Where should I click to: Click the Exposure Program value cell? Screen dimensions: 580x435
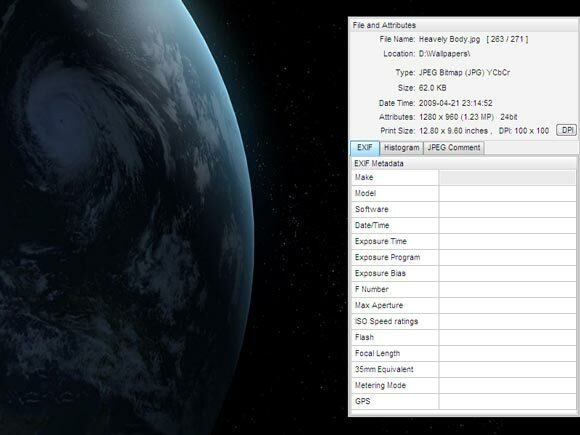[x=507, y=257]
